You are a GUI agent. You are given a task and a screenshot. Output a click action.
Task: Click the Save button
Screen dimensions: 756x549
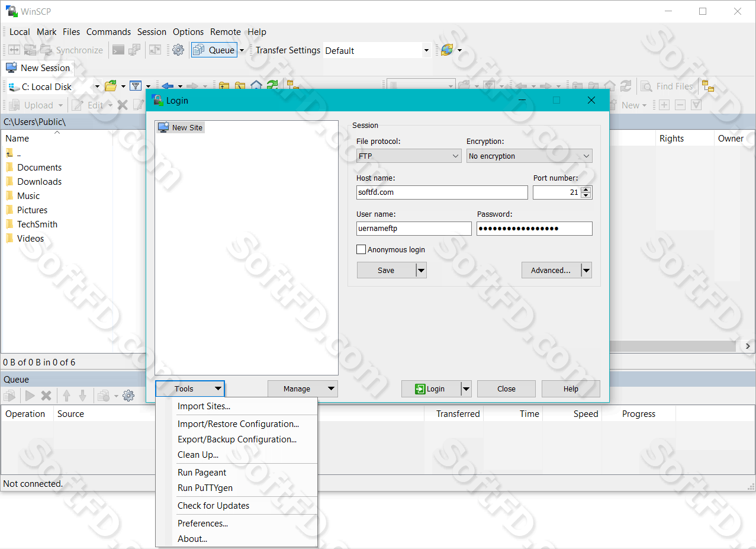coord(386,271)
